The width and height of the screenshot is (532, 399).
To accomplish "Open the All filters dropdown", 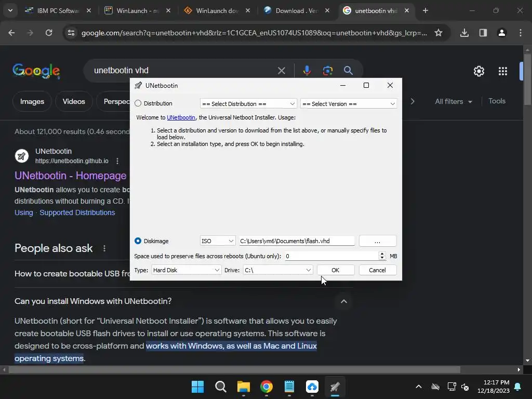I will [454, 101].
